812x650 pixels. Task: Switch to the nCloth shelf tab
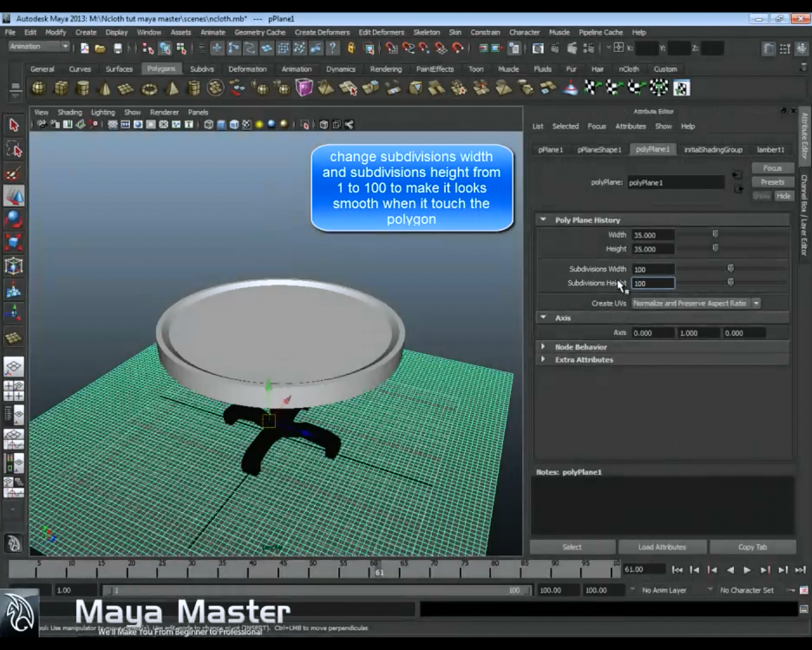629,69
